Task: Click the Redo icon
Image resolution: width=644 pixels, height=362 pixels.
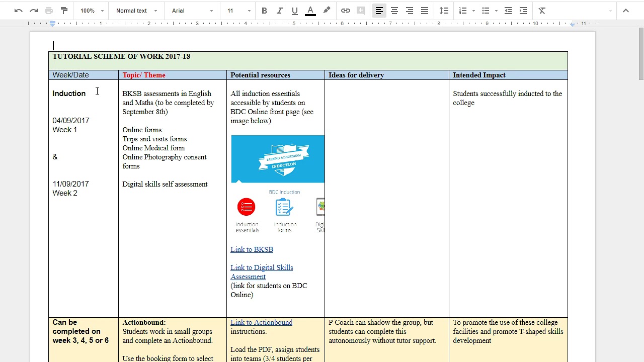Action: pos(34,11)
